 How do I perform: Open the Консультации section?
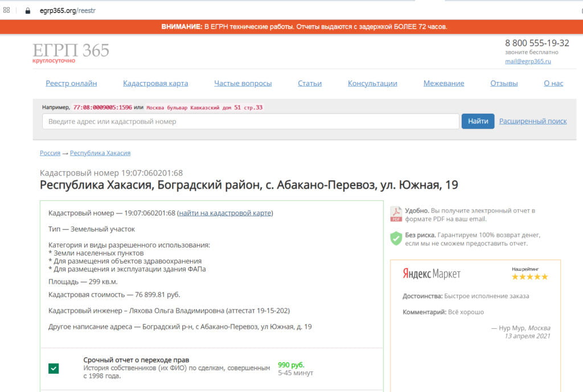[372, 83]
